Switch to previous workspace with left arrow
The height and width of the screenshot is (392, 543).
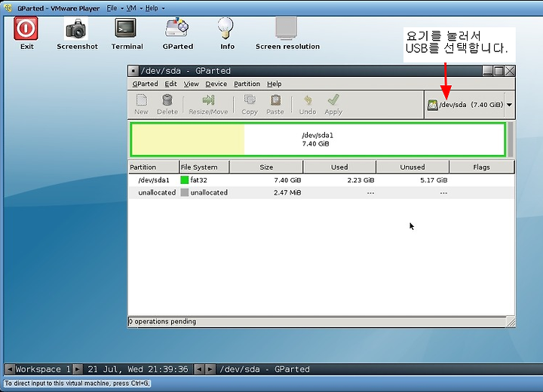pyautogui.click(x=10, y=369)
